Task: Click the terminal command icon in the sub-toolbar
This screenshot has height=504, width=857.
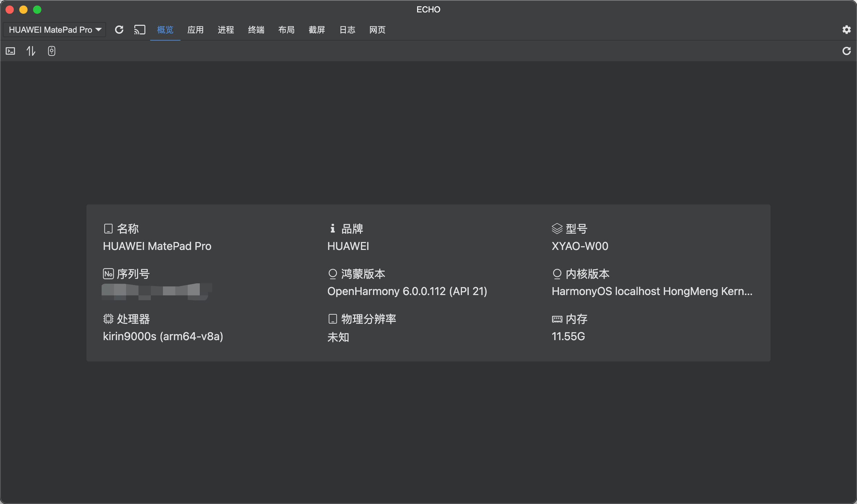Action: [11, 51]
